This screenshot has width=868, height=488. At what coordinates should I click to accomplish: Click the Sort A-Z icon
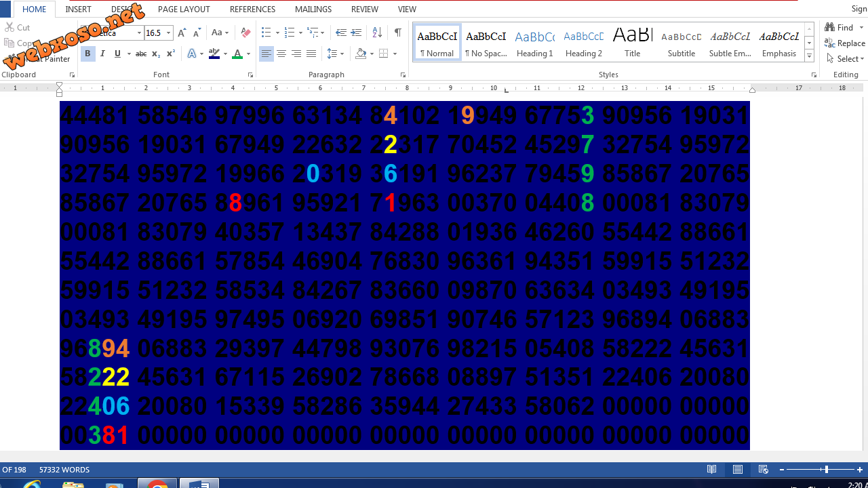click(x=377, y=33)
